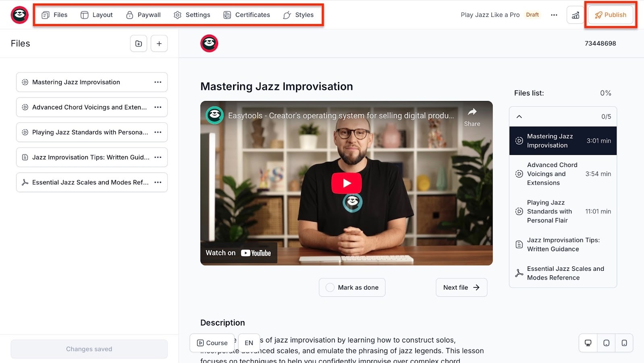Click the Share arrow on the video
The width and height of the screenshot is (644, 363).
(472, 117)
